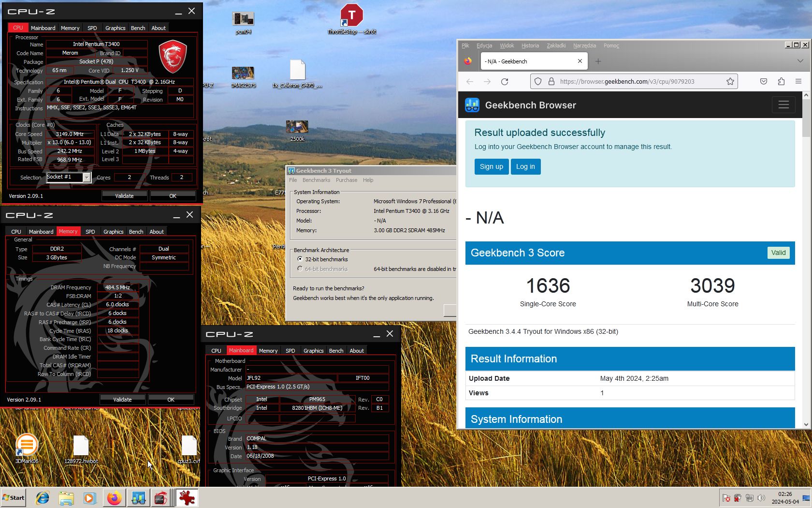Open the SPD tab in Memory CPU-Z window
This screenshot has height=508, width=812.
pyautogui.click(x=90, y=232)
